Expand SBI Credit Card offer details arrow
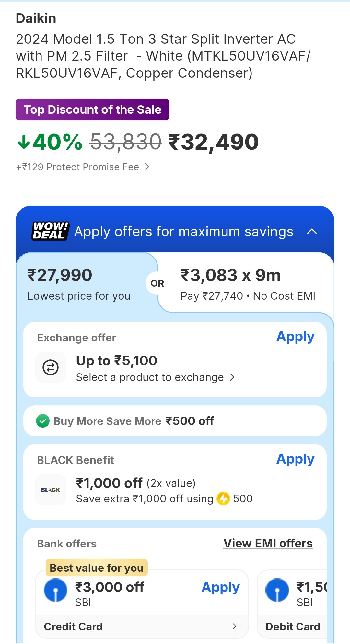The image size is (350, 644). (234, 626)
